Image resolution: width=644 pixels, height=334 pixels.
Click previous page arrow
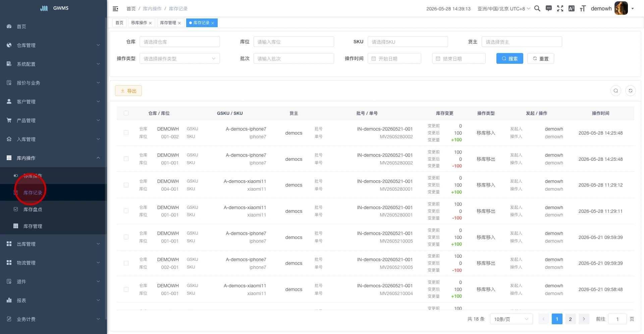(544, 319)
